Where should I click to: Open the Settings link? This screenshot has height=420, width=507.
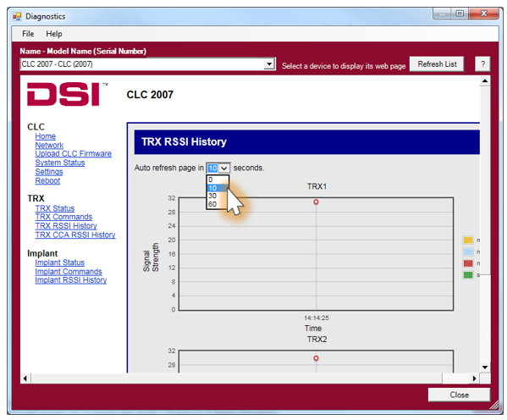coord(49,172)
